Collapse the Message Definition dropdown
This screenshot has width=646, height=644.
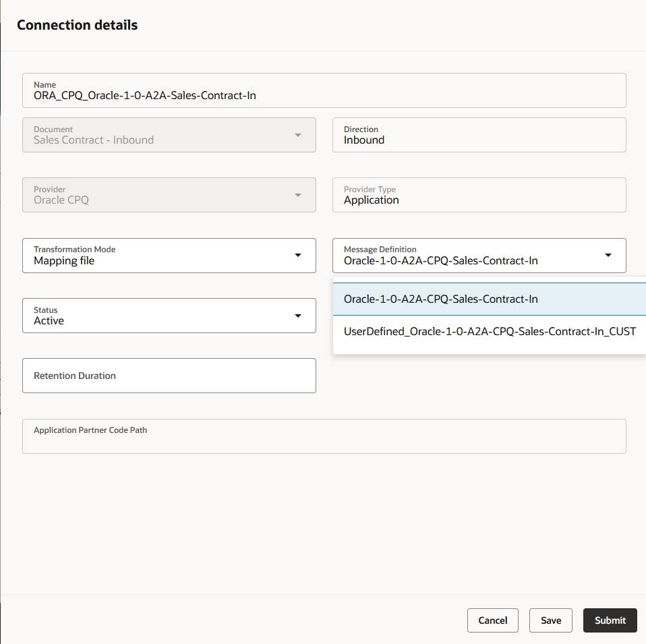[479, 256]
